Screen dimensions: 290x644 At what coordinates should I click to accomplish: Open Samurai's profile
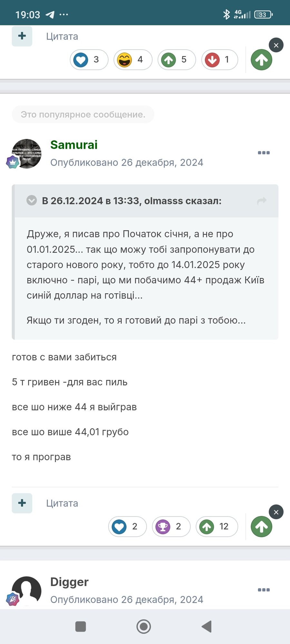[x=73, y=145]
